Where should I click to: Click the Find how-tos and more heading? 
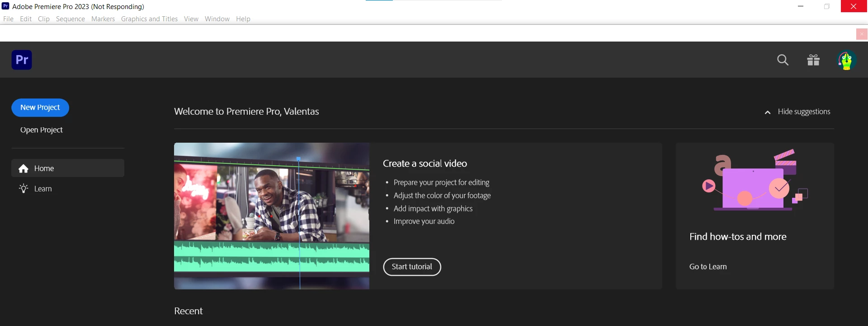tap(738, 237)
